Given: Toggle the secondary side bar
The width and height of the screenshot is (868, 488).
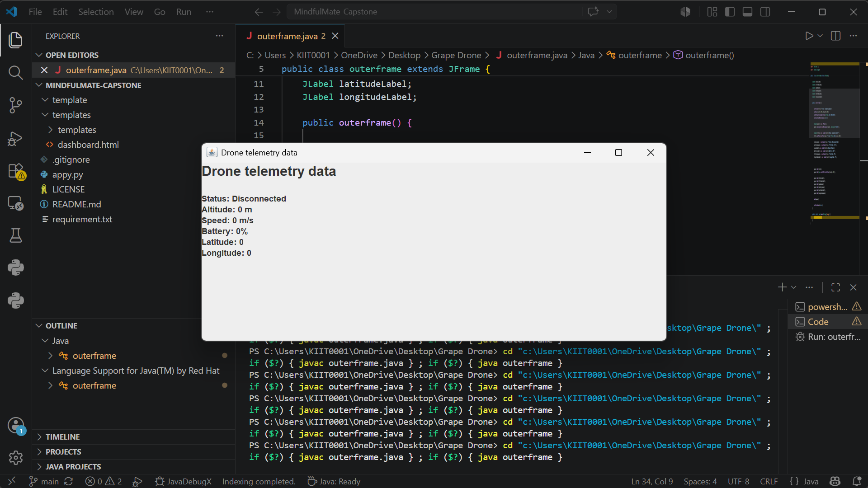Looking at the screenshot, I should point(765,12).
